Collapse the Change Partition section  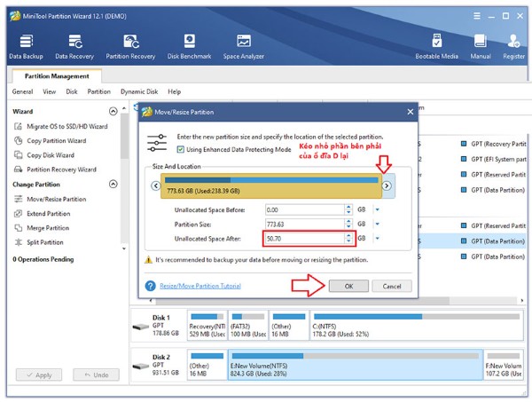tap(113, 185)
